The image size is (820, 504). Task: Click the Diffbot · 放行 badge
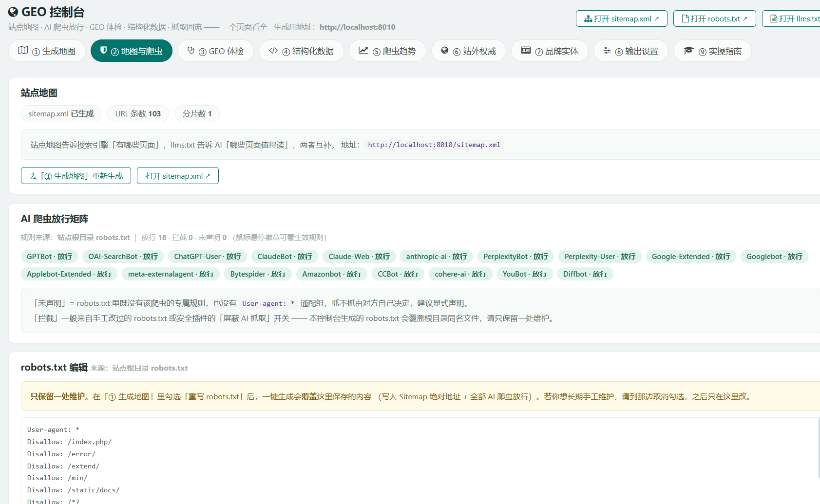pos(585,274)
